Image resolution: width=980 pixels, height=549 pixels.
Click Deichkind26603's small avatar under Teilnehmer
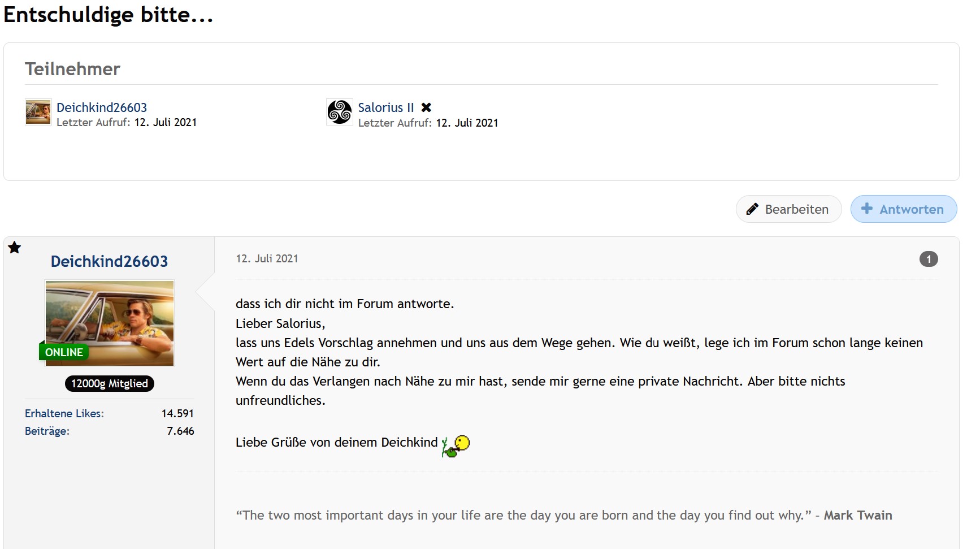coord(38,112)
